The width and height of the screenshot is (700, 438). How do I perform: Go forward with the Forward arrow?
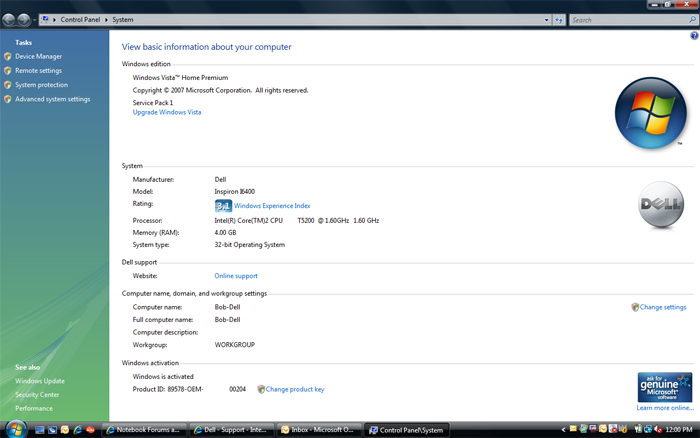point(24,20)
